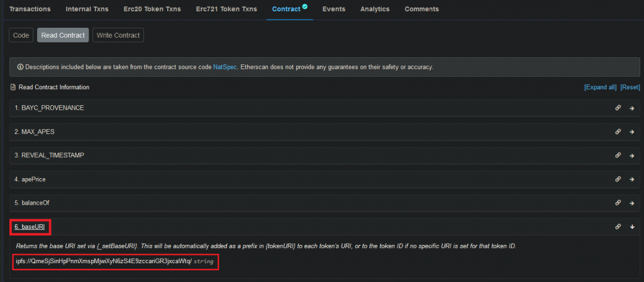The width and height of the screenshot is (644, 282).
Task: Open Erc20 Token Txns tab
Action: tap(152, 9)
